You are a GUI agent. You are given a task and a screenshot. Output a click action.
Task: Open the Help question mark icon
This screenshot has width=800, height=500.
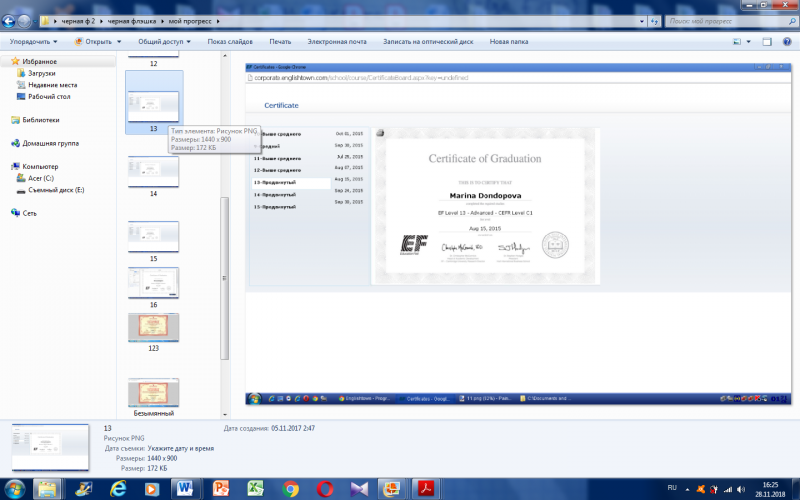point(787,42)
